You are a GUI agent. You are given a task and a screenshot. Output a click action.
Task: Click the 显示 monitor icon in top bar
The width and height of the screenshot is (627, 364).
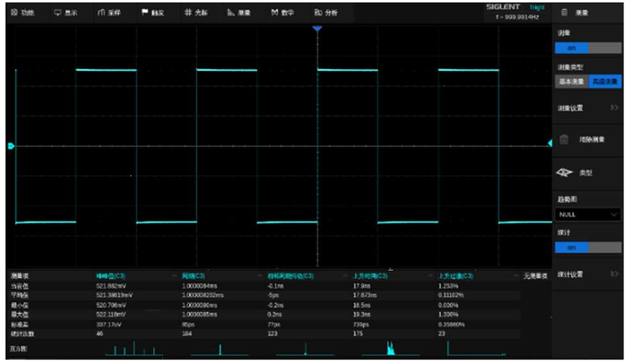(57, 13)
